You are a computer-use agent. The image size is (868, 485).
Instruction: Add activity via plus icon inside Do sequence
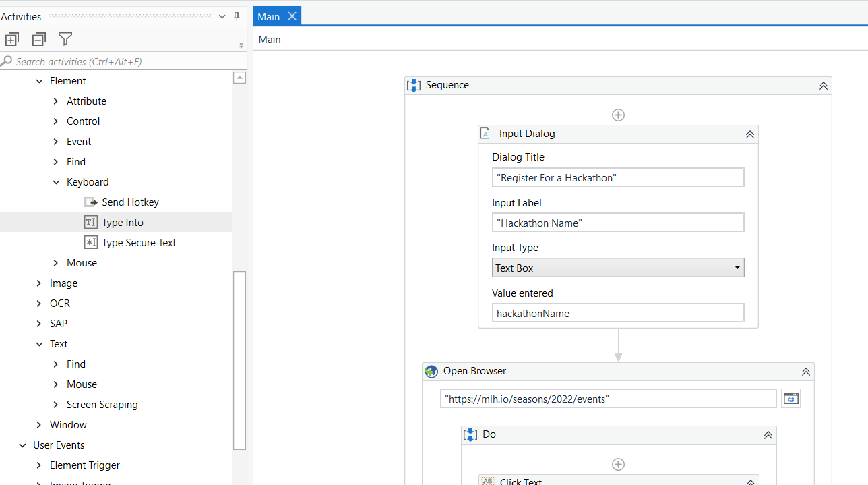[x=618, y=464]
